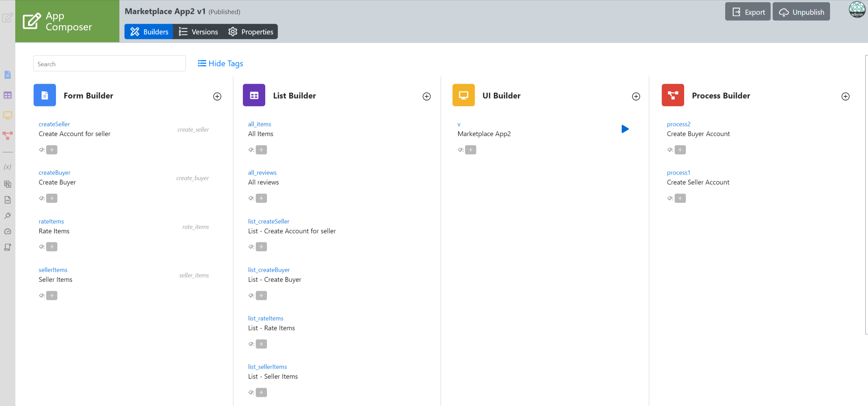Add new process with plus icon
The height and width of the screenshot is (406, 868).
[x=845, y=97]
